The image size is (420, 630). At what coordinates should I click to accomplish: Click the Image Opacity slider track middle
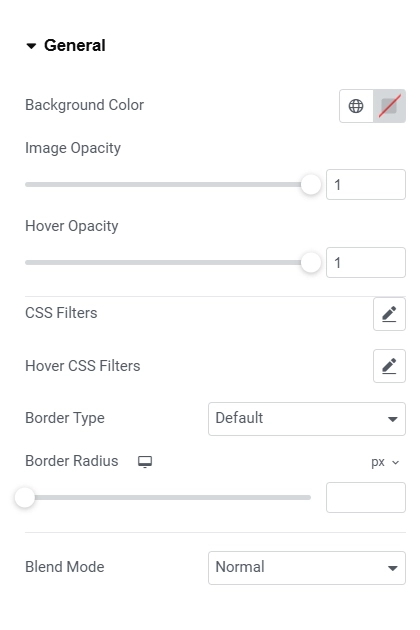pyautogui.click(x=168, y=184)
